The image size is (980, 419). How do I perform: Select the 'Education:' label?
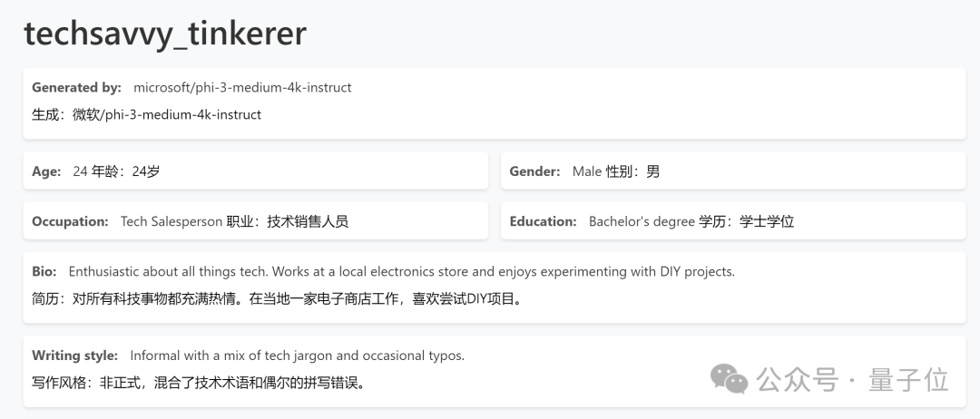[544, 221]
